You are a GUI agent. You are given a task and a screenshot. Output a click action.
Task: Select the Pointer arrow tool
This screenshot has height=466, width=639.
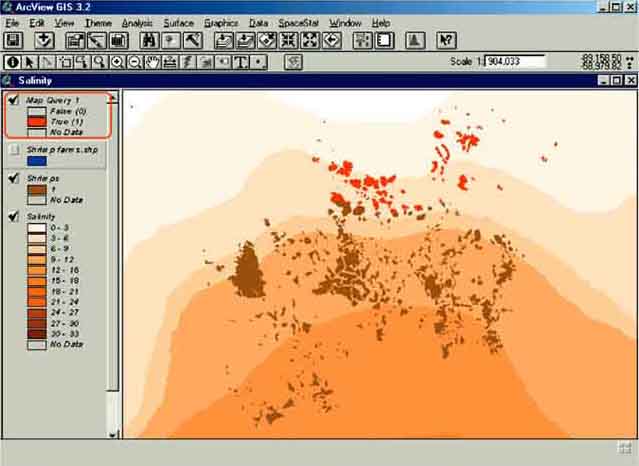click(30, 62)
